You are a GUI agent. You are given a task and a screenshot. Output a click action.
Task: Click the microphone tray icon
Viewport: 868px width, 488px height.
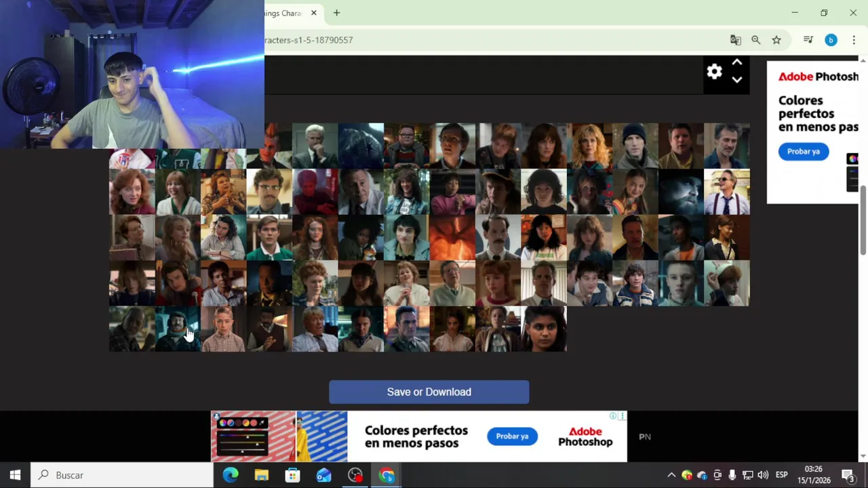tap(732, 475)
